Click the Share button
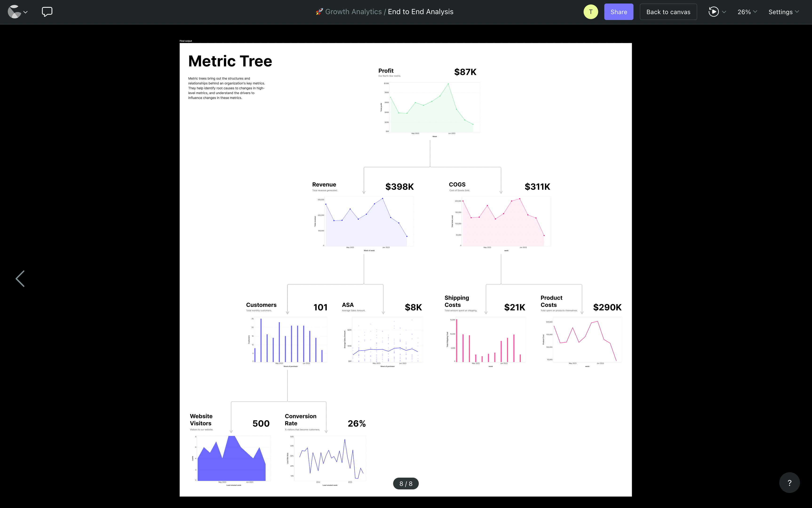The height and width of the screenshot is (508, 812). point(618,12)
